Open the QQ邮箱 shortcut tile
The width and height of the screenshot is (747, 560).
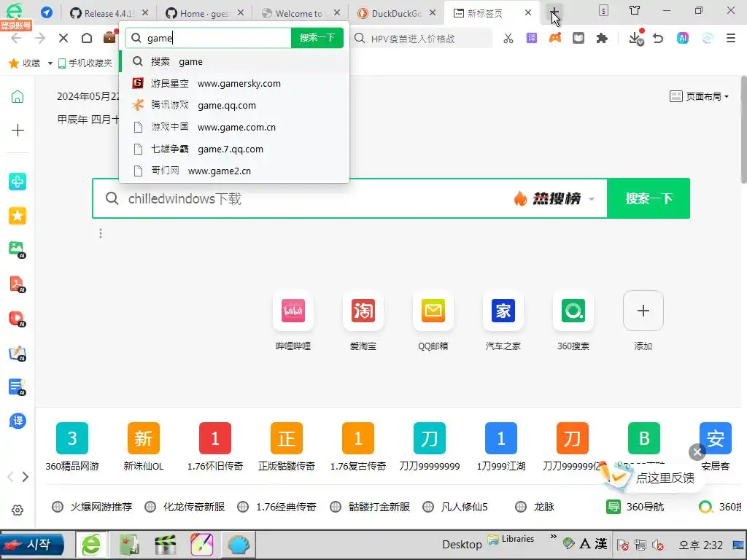[433, 311]
